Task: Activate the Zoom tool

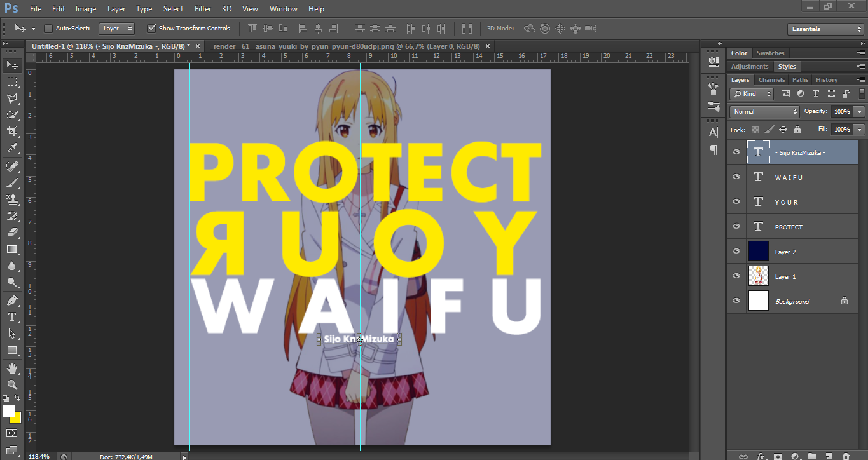Action: click(13, 385)
